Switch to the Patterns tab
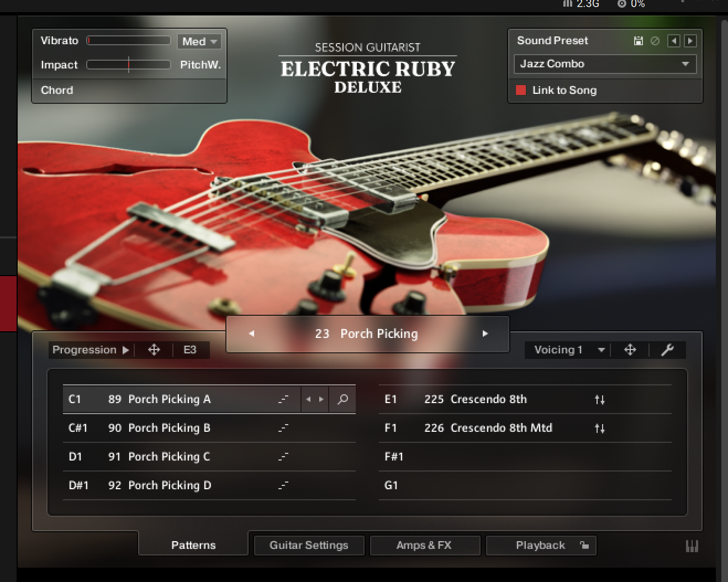The width and height of the screenshot is (728, 582). coord(193,545)
